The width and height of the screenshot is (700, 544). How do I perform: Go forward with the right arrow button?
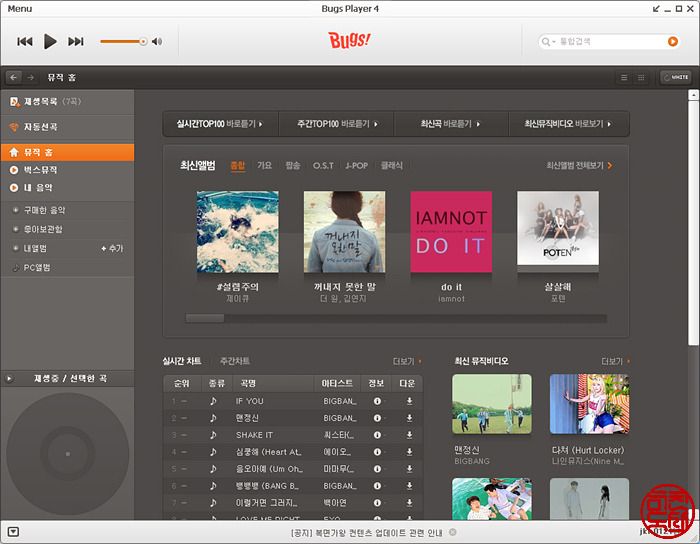coord(31,78)
